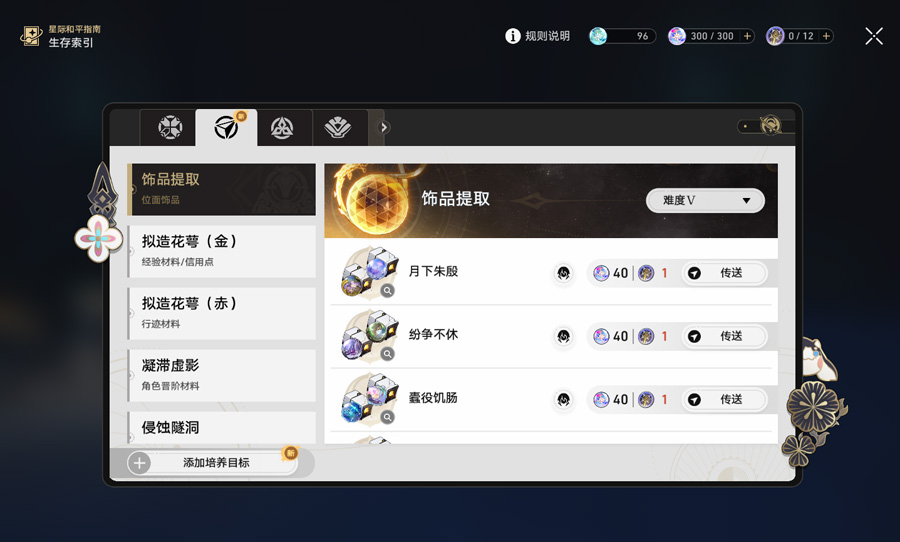Preview rewards magnifier for 纷争不休

pos(388,354)
